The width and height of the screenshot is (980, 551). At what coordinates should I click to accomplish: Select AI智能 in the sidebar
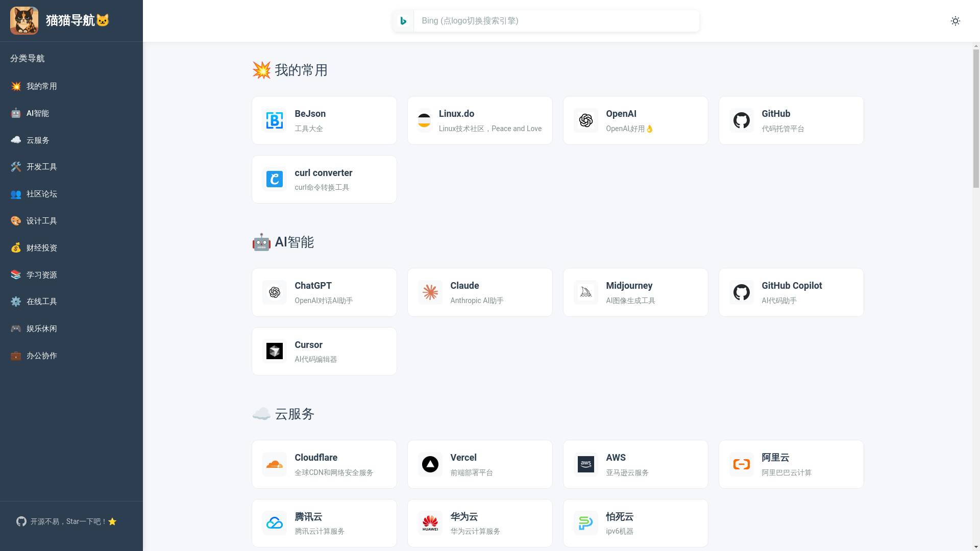[38, 113]
